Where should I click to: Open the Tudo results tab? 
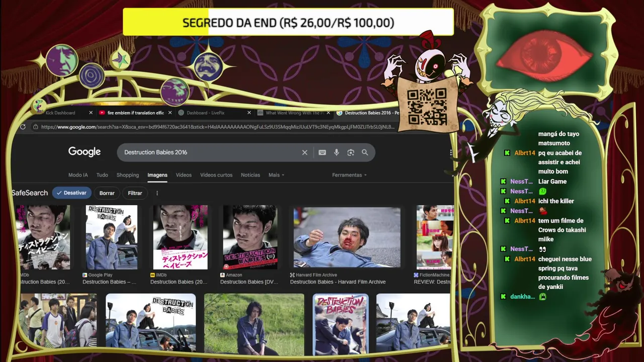102,175
